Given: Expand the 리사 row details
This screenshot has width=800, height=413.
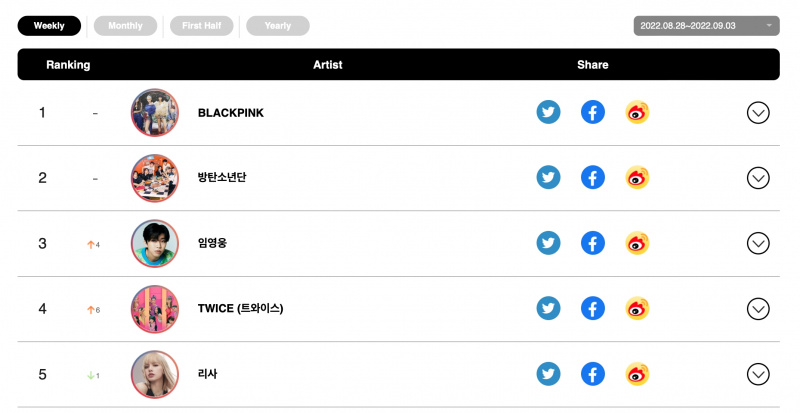Looking at the screenshot, I should tap(758, 374).
